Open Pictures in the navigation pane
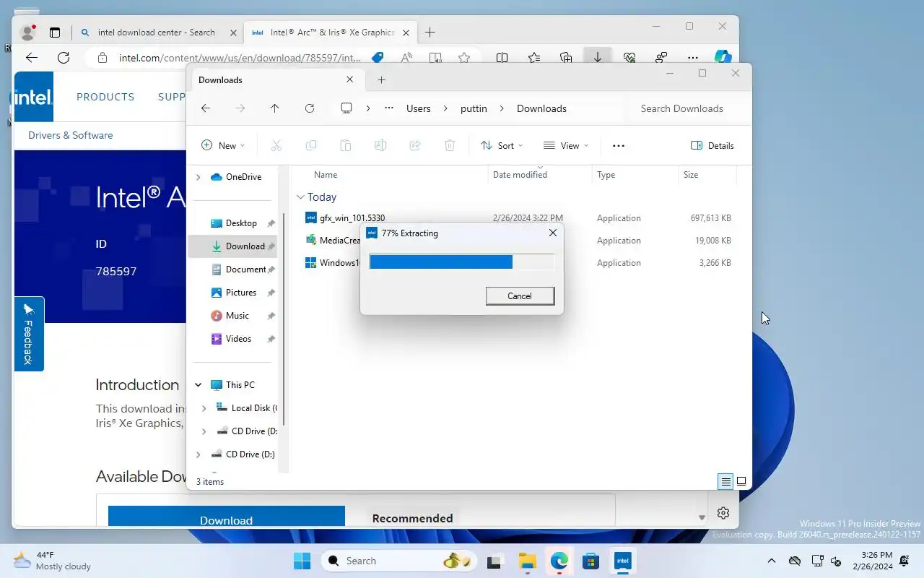Viewport: 924px width, 578px height. [240, 293]
